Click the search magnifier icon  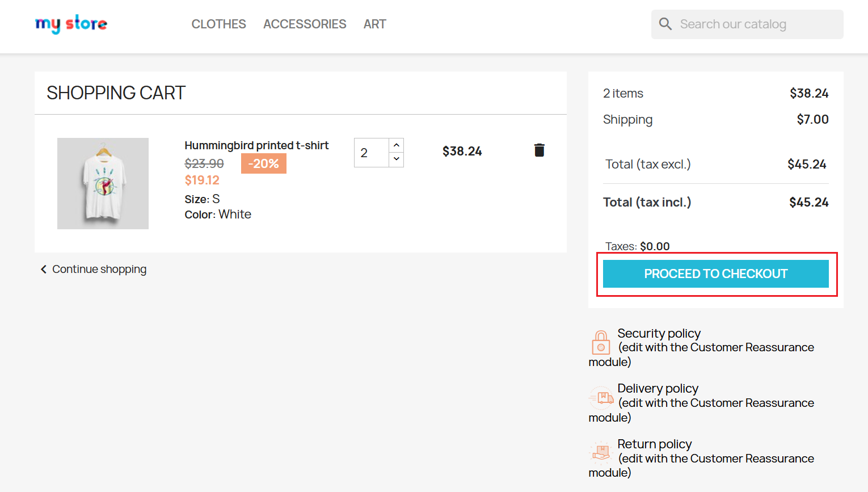(665, 24)
